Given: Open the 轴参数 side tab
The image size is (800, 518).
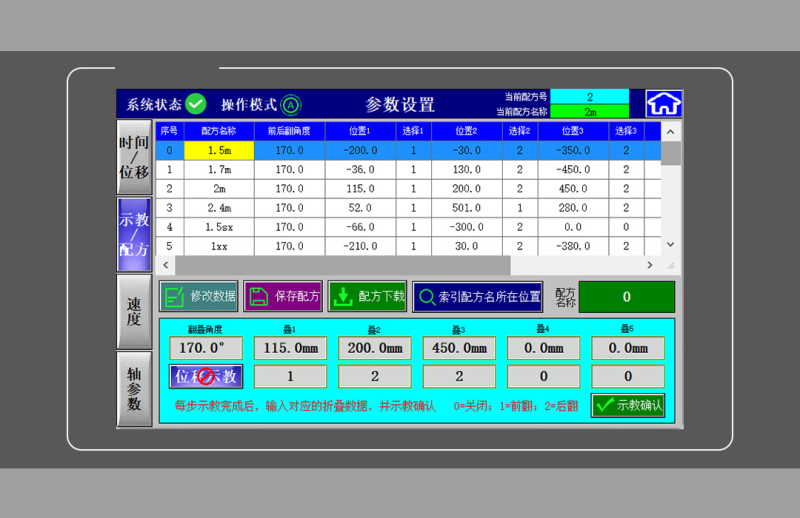Looking at the screenshot, I should pos(134,388).
